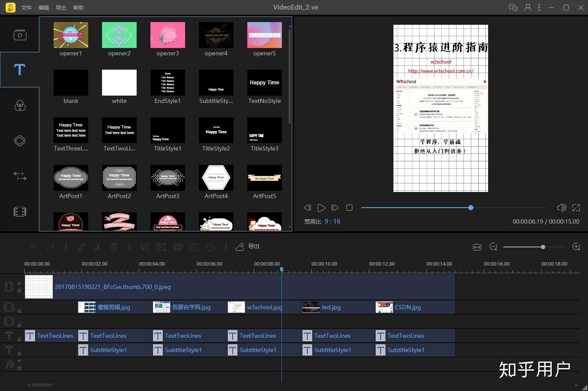The width and height of the screenshot is (588, 391).
Task: Select the main jpeg background clip
Action: (x=240, y=287)
